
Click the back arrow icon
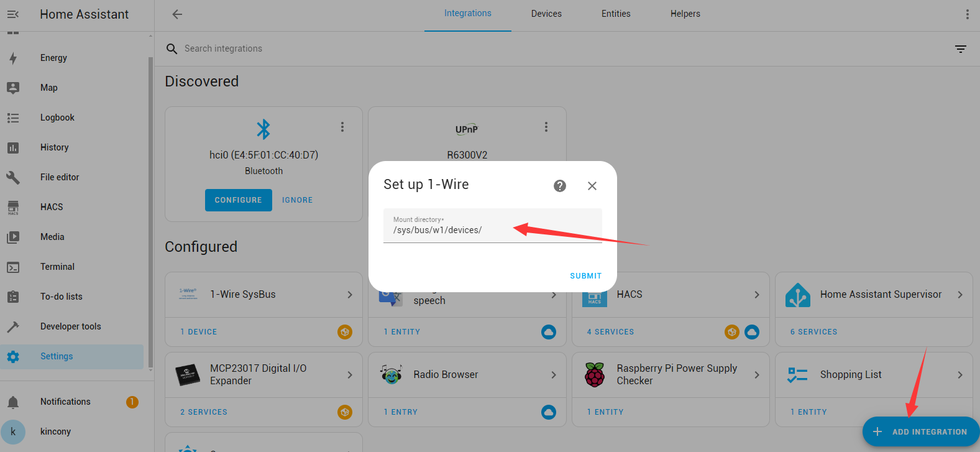click(x=177, y=14)
